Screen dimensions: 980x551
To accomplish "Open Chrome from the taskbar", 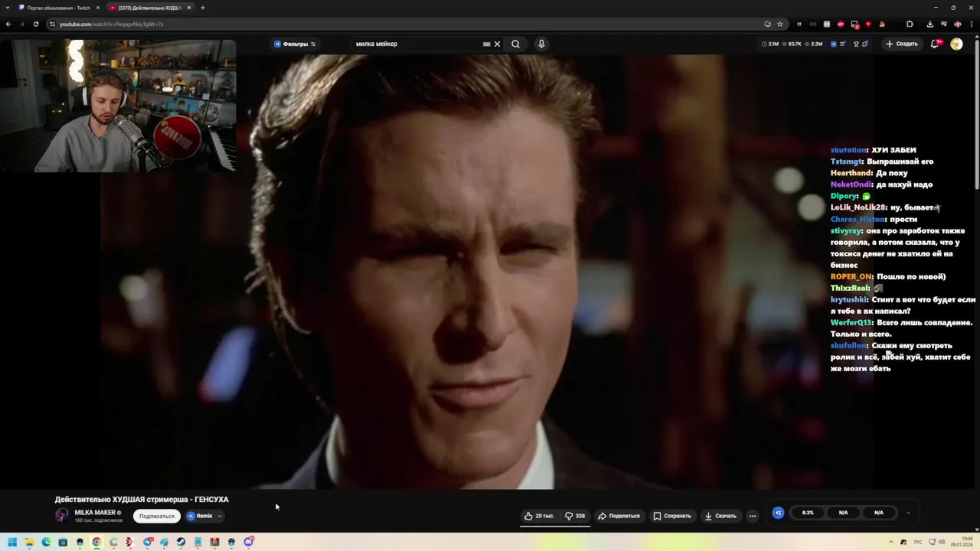I will coord(96,542).
